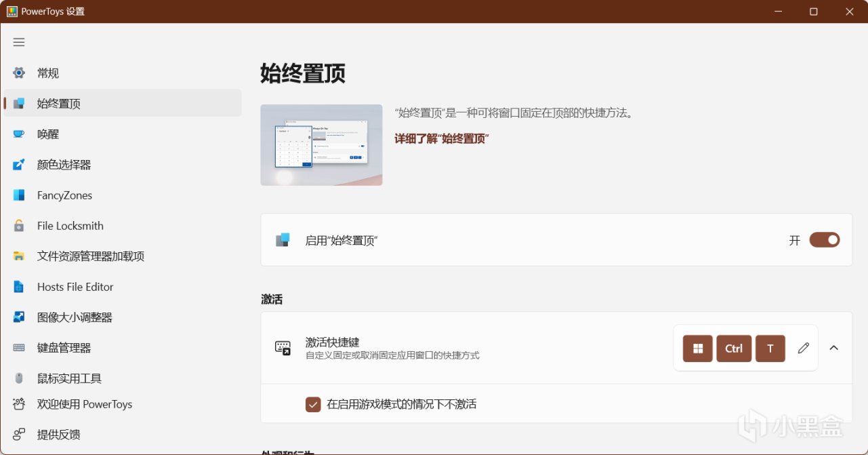Click the Ctrl key shortcut button
This screenshot has width=868, height=455.
pyautogui.click(x=734, y=349)
